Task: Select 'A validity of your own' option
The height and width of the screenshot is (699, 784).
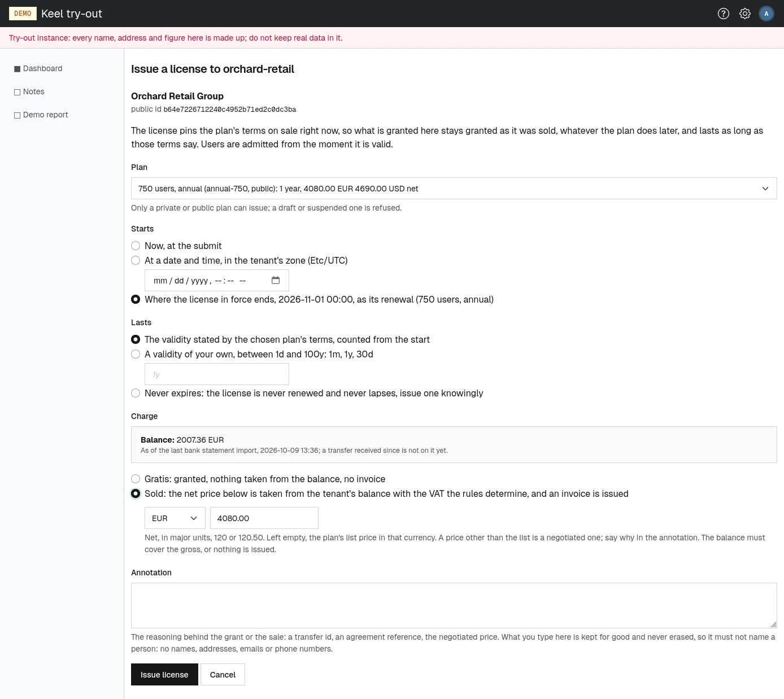Action: click(x=136, y=354)
